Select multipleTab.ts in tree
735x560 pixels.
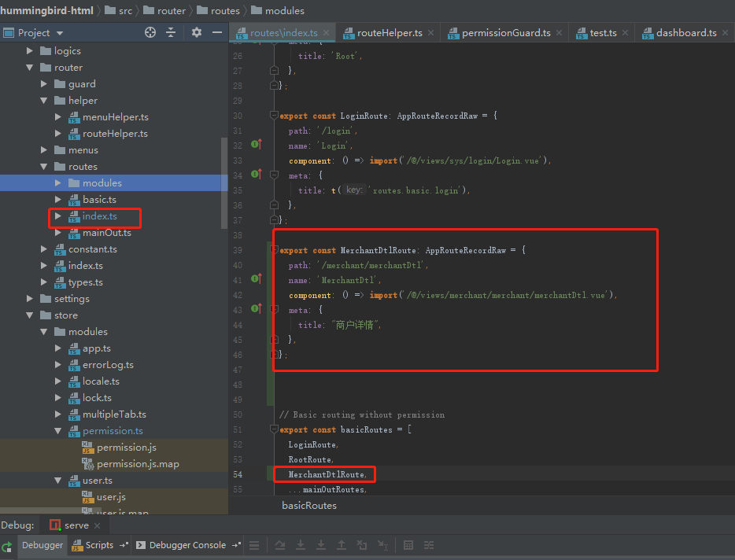coord(114,414)
